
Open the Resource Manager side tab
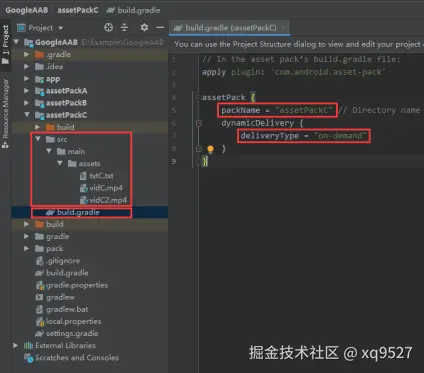[x=5, y=113]
